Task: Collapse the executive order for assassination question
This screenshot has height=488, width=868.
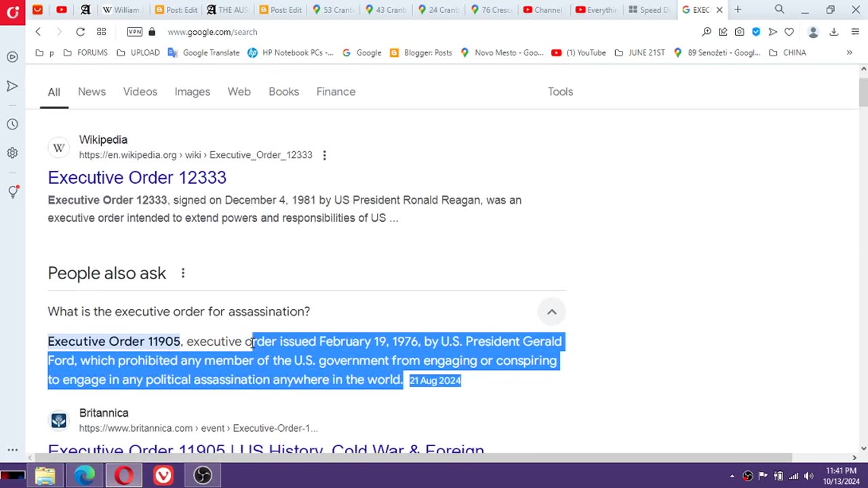Action: (551, 312)
